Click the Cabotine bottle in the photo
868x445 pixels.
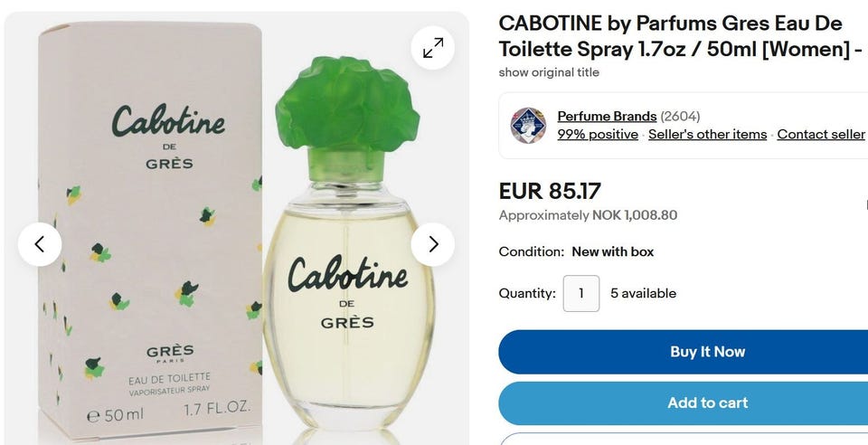tap(349, 243)
